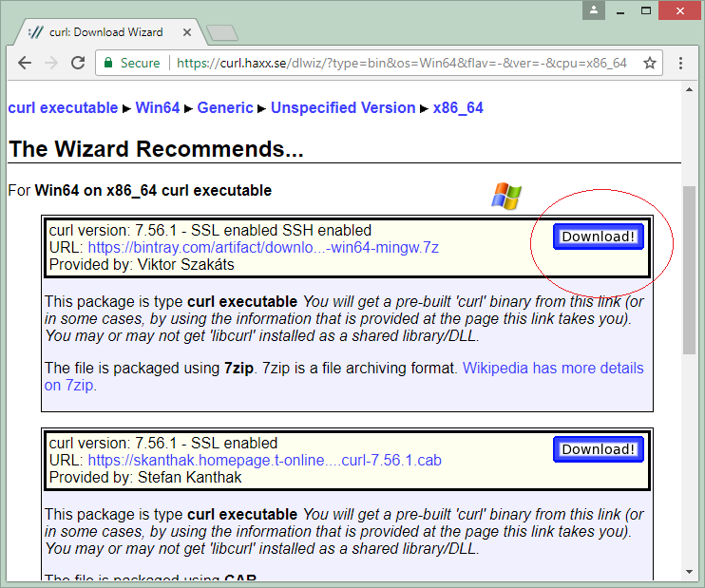Viewport: 705px width, 588px height.
Task: Open the Chrome user profile button
Action: point(594,9)
